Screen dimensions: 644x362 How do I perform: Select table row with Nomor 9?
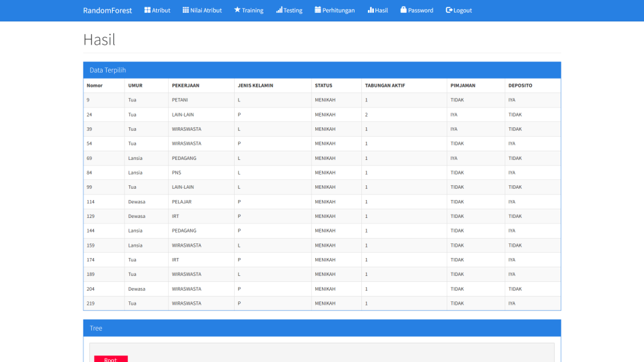pyautogui.click(x=321, y=100)
